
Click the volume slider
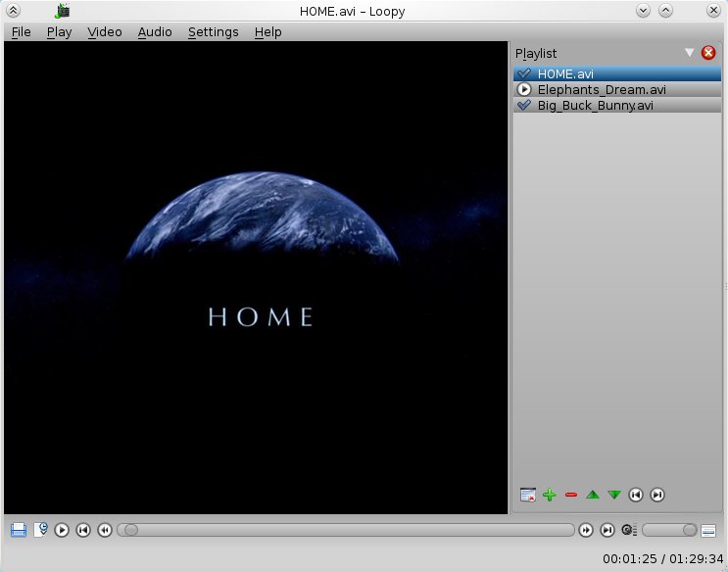669,530
